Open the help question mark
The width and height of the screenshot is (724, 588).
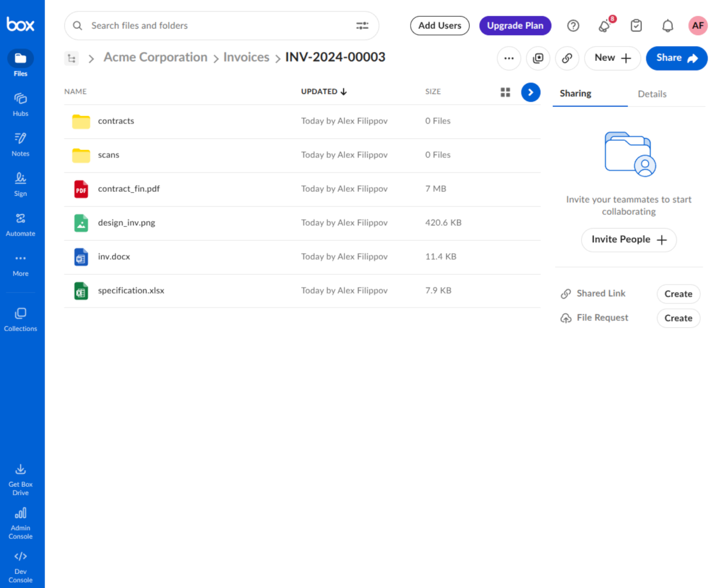click(573, 26)
